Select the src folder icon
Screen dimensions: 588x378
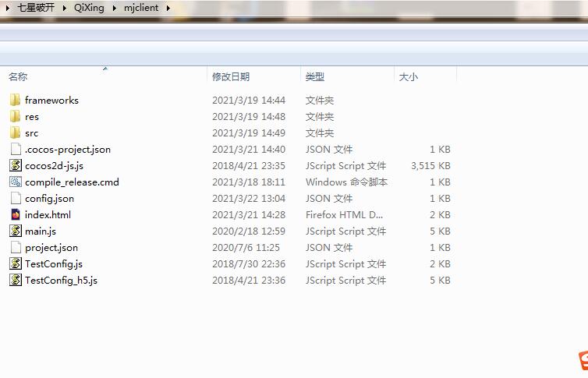[15, 133]
